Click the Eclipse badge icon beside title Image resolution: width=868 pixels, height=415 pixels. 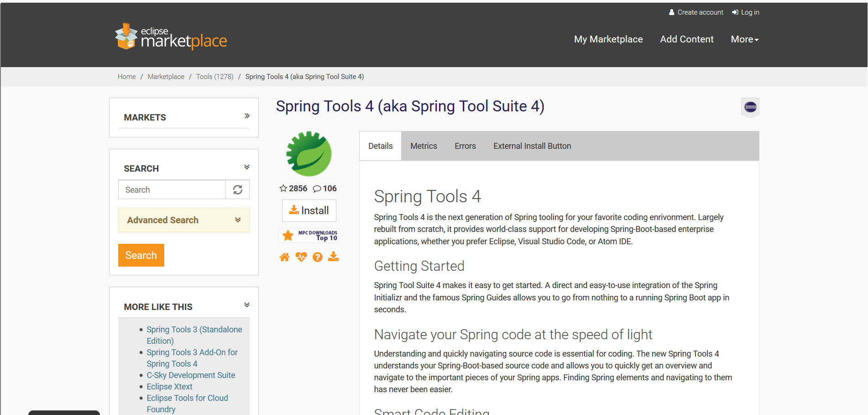[x=750, y=107]
